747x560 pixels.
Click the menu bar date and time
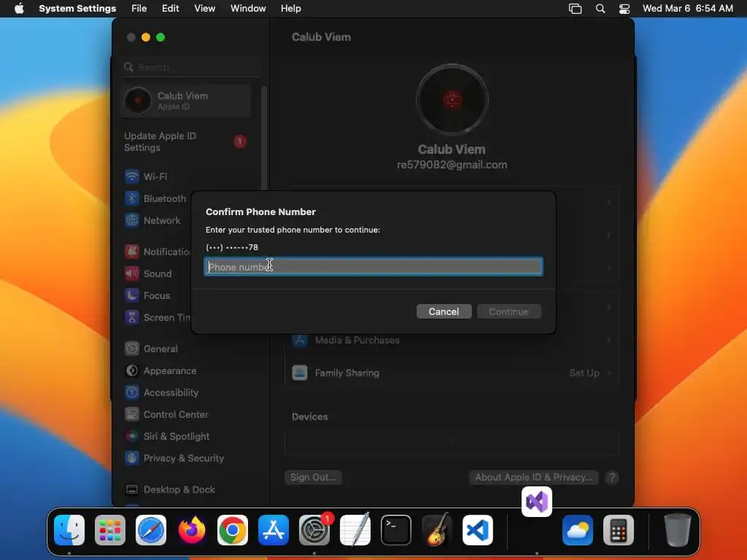click(x=687, y=9)
